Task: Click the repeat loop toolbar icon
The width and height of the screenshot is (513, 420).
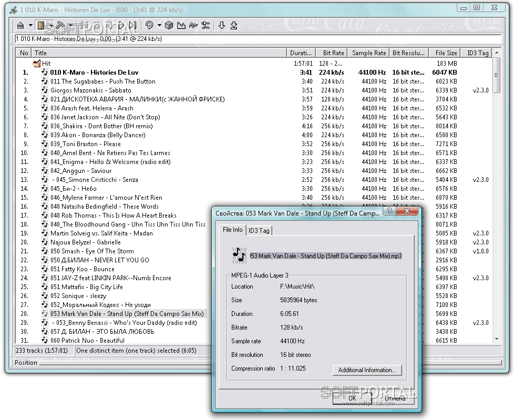Action: [x=149, y=25]
